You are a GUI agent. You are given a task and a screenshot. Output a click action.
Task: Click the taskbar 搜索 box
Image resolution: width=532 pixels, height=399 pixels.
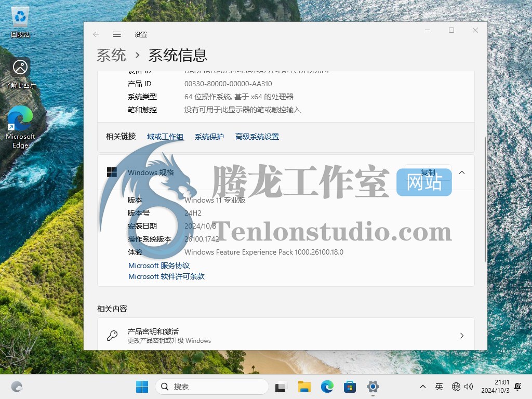click(212, 387)
